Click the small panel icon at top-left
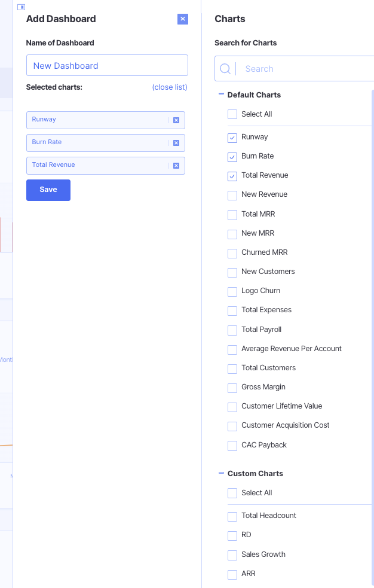Image resolution: width=374 pixels, height=588 pixels. tap(21, 7)
